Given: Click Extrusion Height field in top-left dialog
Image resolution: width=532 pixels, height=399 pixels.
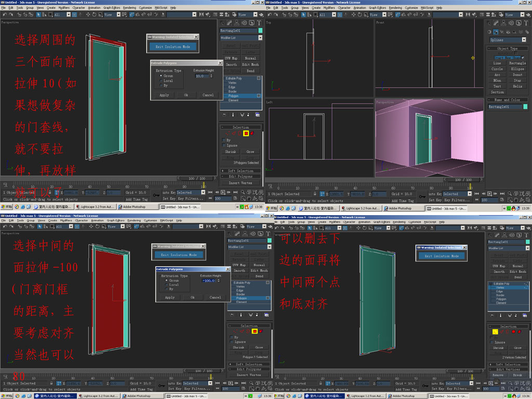Looking at the screenshot, I should pyautogui.click(x=202, y=76).
